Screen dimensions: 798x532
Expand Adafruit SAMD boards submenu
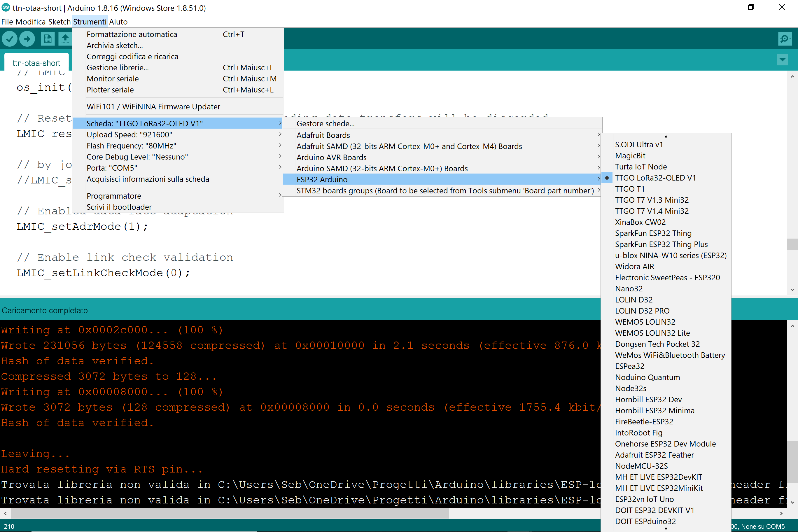(442, 146)
